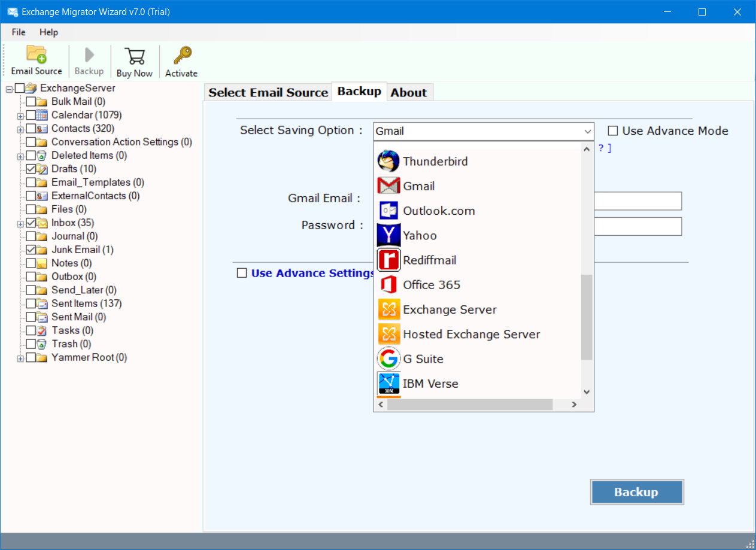Click the Contacts folder icon in the tree
The height and width of the screenshot is (550, 756).
coord(42,128)
